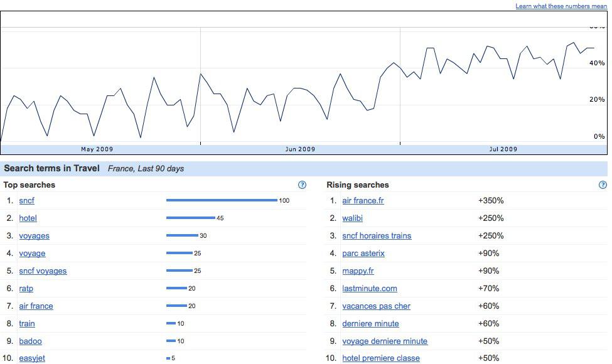Click the '+90%' value for parc asterix
This screenshot has width=612, height=364.
click(x=488, y=253)
